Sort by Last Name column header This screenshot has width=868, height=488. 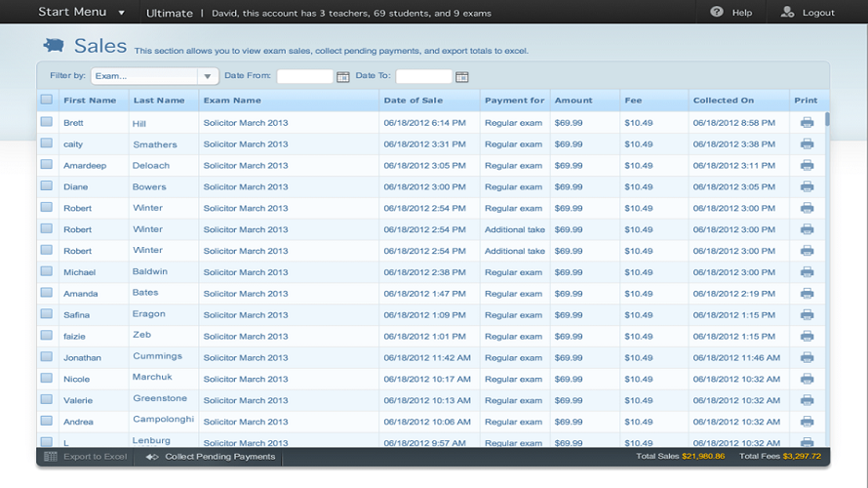pyautogui.click(x=159, y=101)
